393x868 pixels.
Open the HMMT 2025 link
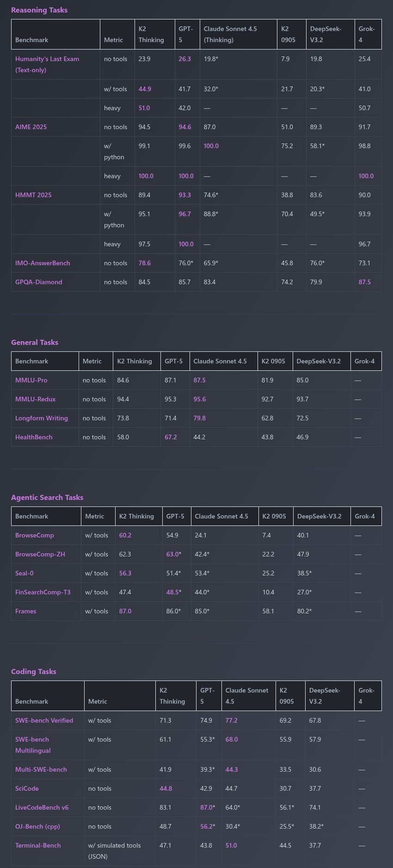(33, 195)
